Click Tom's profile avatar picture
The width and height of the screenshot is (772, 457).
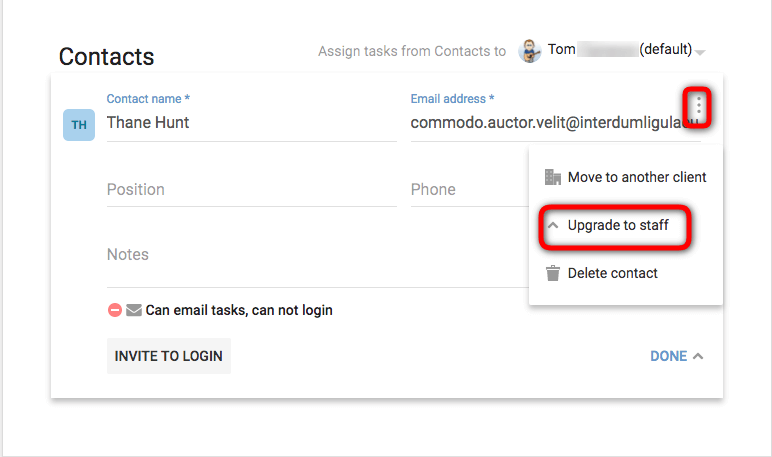[x=530, y=51]
